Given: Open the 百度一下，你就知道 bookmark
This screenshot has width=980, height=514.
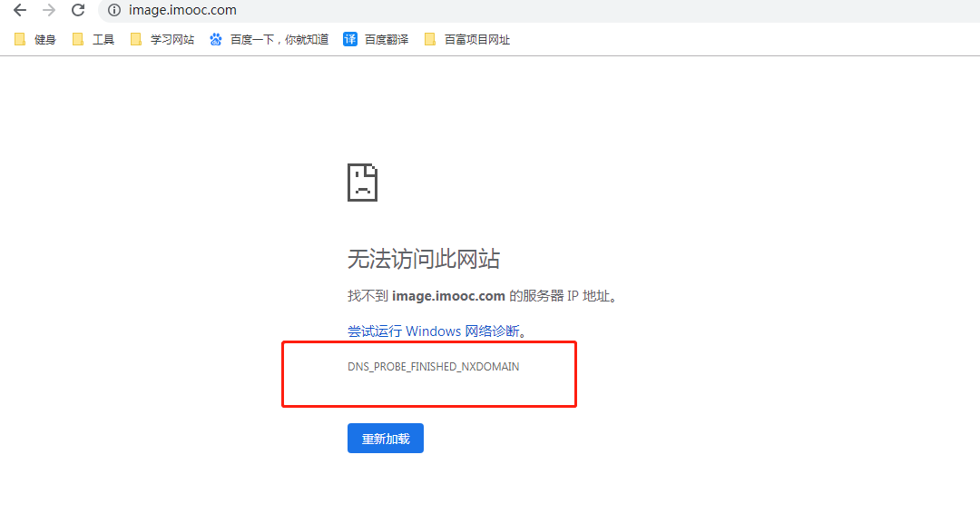Looking at the screenshot, I should [269, 39].
